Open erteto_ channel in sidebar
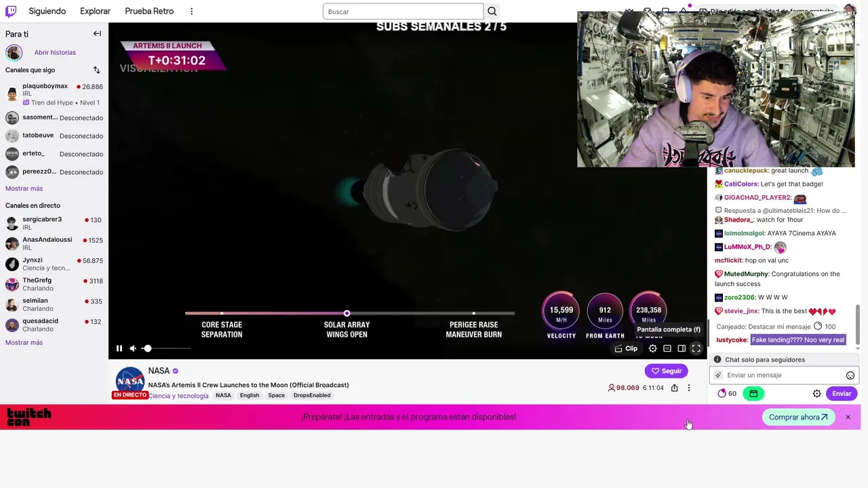The height and width of the screenshot is (488, 868). 54,154
